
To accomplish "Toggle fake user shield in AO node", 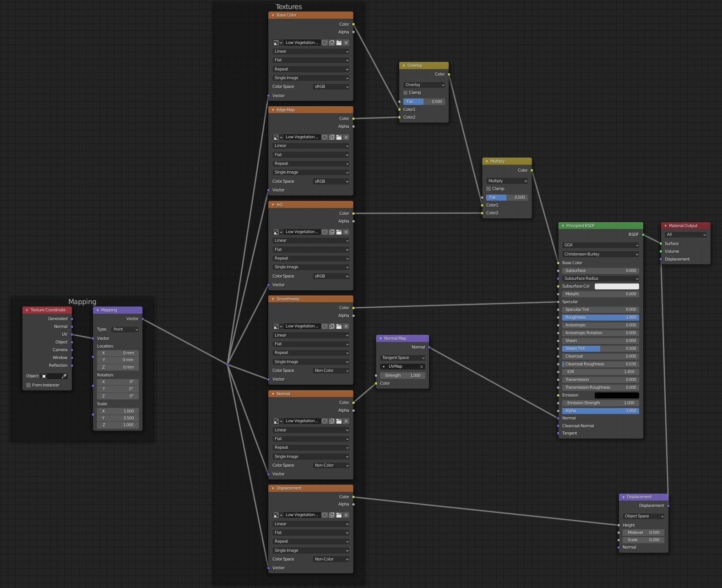I will click(325, 232).
